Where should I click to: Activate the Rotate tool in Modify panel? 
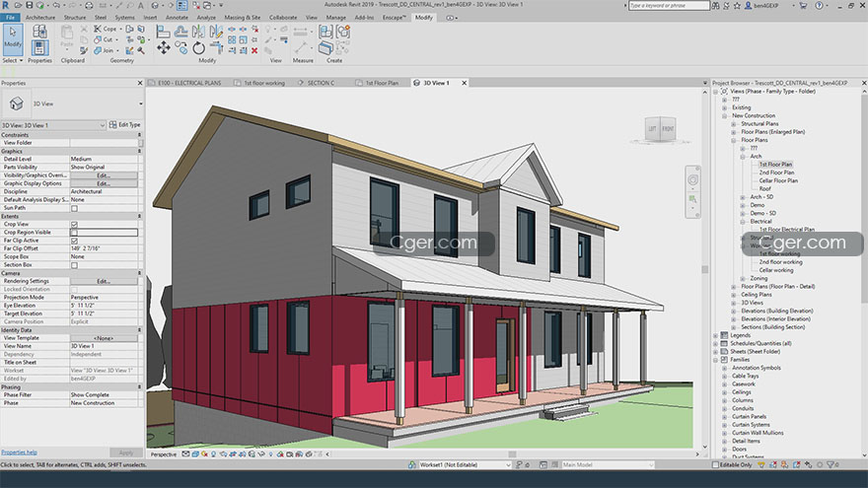(198, 48)
